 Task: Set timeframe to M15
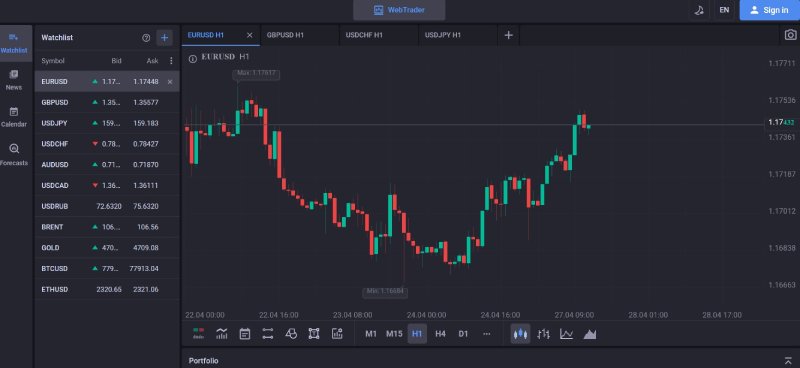pyautogui.click(x=394, y=334)
